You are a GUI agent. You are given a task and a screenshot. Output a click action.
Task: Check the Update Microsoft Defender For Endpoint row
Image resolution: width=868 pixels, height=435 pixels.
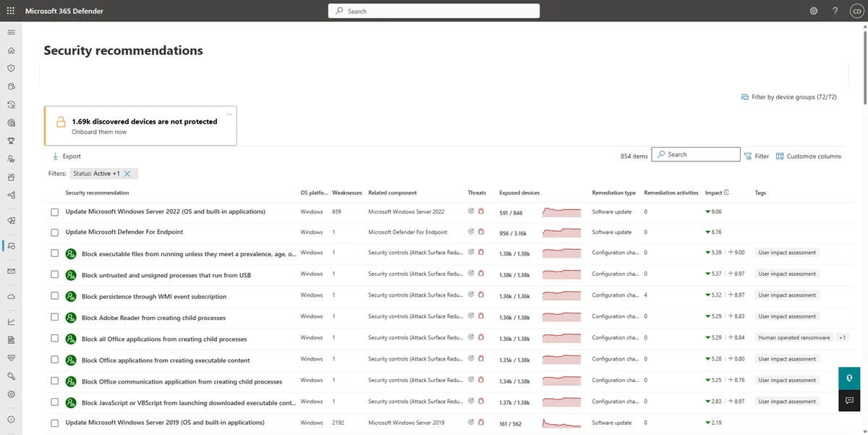pyautogui.click(x=54, y=232)
